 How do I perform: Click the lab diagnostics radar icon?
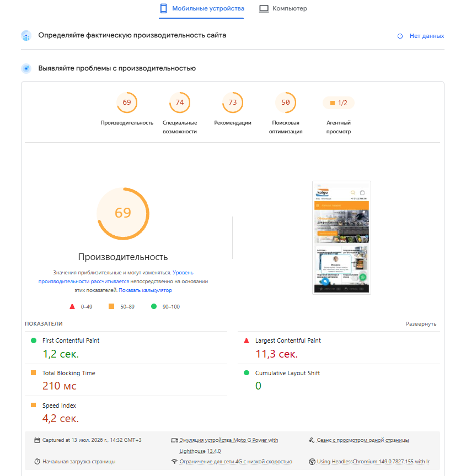pyautogui.click(x=26, y=68)
